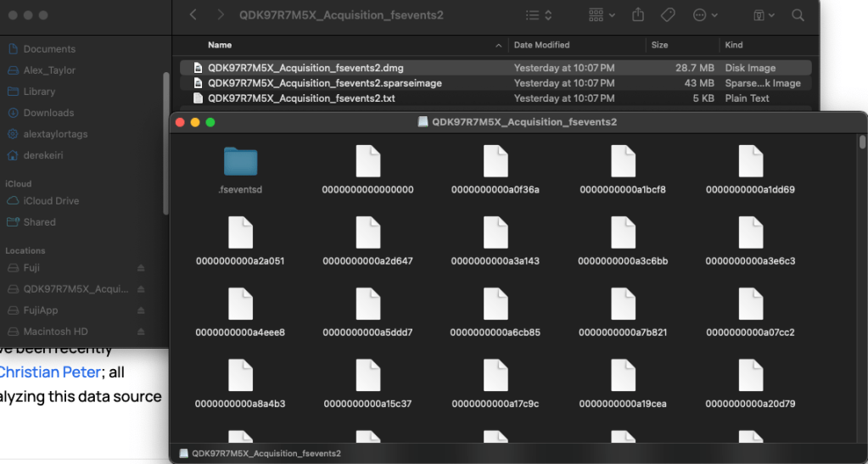This screenshot has width=868, height=464.
Task: Click the Finder search magnifier icon
Action: 798,15
